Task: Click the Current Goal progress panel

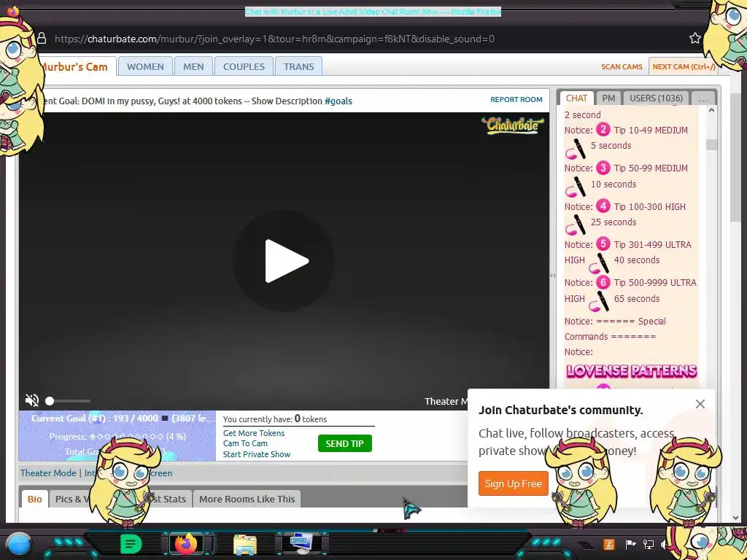Action: click(x=117, y=436)
